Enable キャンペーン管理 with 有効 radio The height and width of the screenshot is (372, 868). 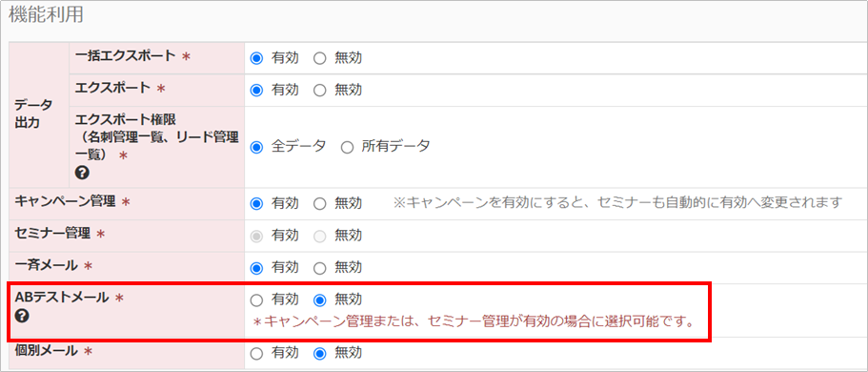coord(256,203)
